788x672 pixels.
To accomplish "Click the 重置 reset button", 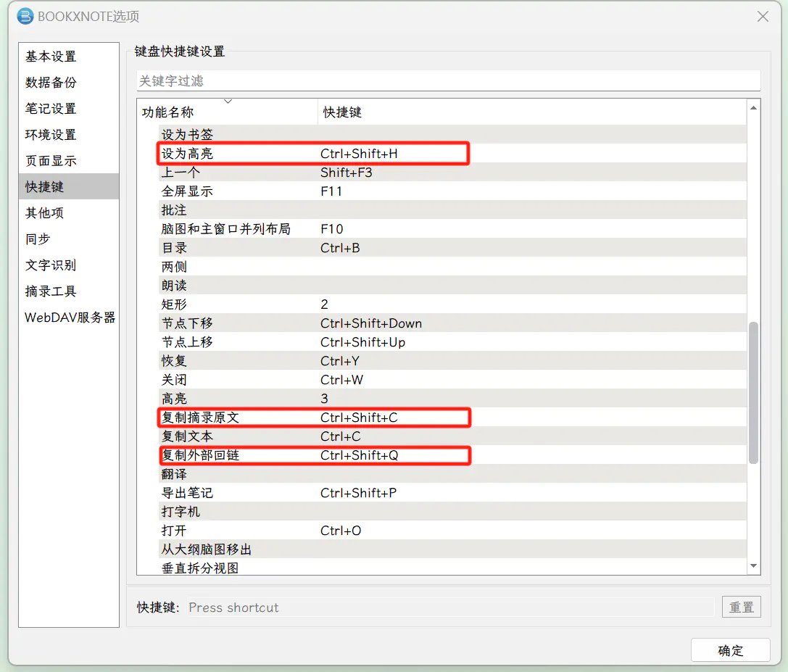I will click(742, 607).
